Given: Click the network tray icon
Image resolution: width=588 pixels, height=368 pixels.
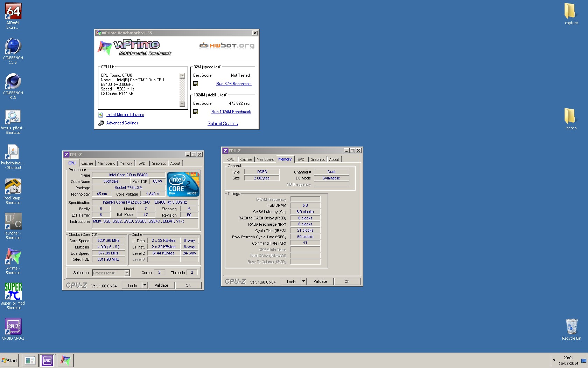Looking at the screenshot, I should [x=583, y=361].
